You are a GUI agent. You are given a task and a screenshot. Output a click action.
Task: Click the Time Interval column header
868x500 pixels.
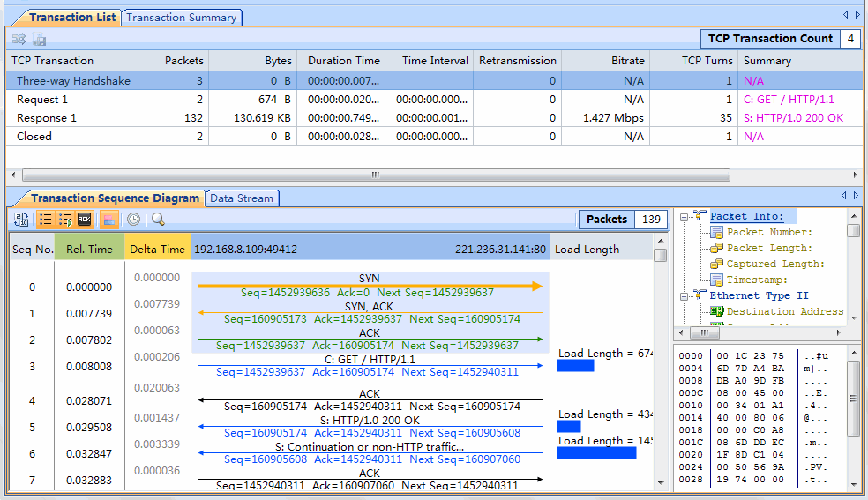click(429, 60)
